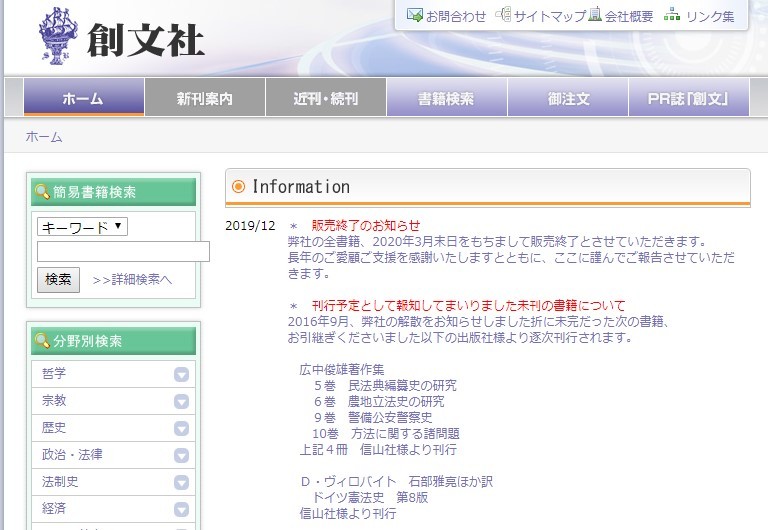Click the orange Information bullet icon
Viewport: 768px width, 530px height.
point(238,187)
